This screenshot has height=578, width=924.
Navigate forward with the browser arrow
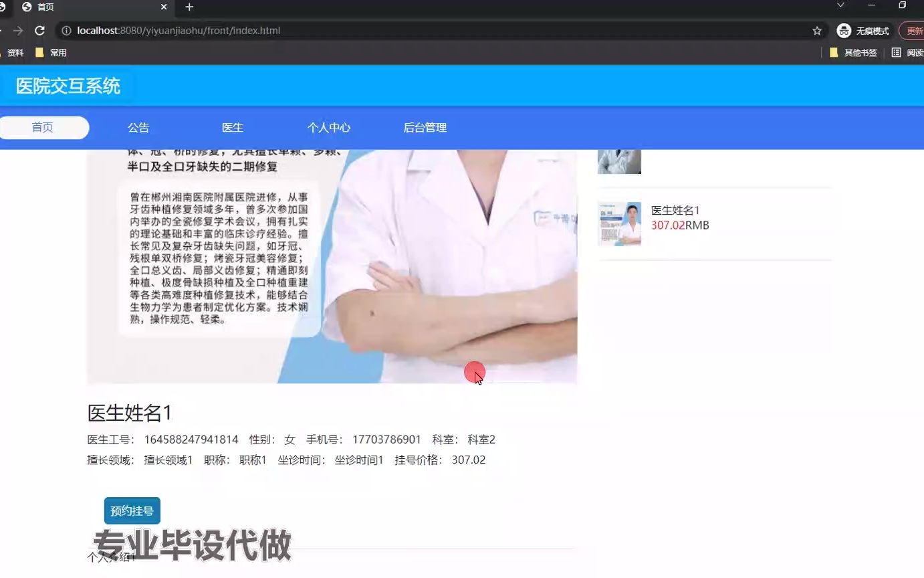[19, 30]
